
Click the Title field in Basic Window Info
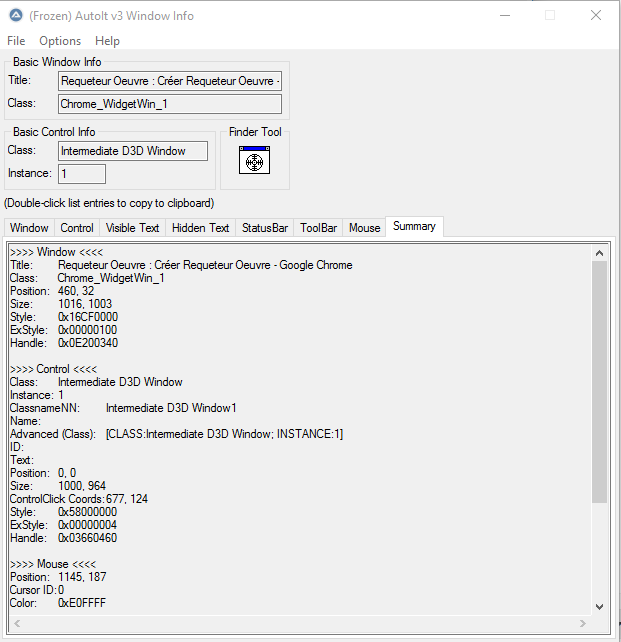(170, 81)
